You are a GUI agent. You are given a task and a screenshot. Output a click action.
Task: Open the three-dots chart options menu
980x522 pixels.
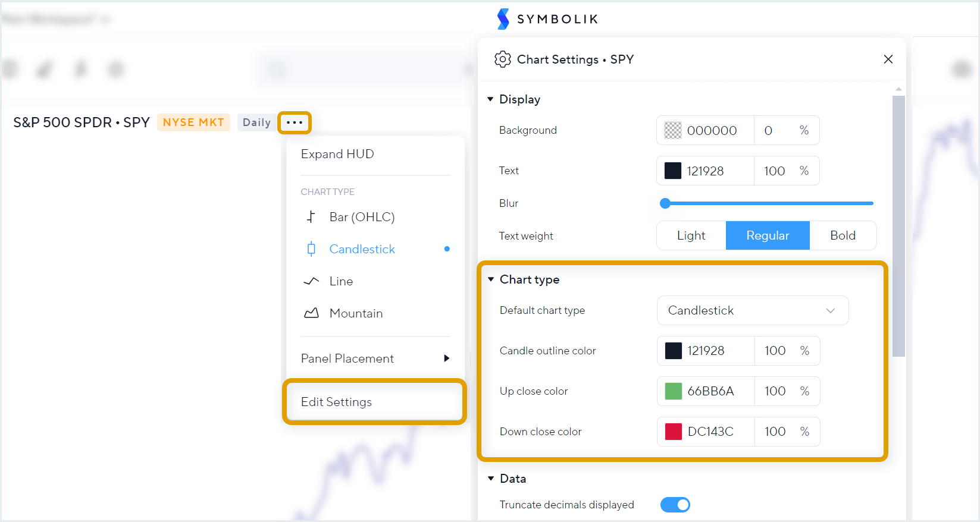[295, 122]
